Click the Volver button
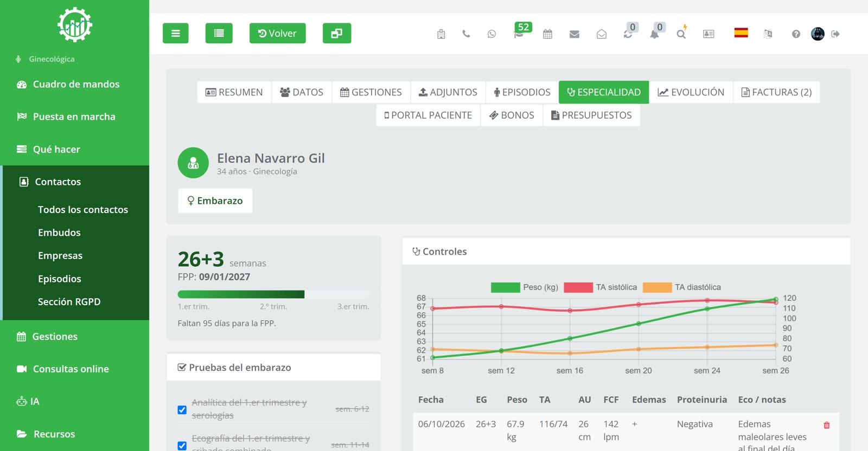868x451 pixels. tap(277, 33)
